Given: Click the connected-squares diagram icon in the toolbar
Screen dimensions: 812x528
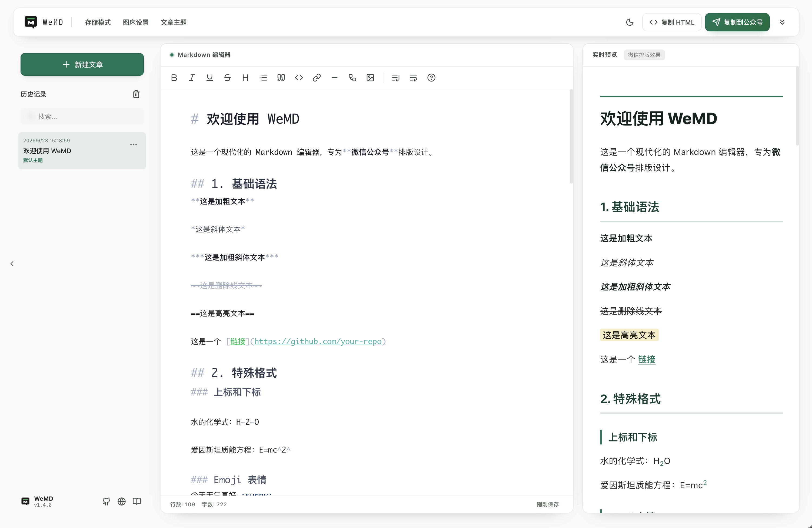Looking at the screenshot, I should (352, 78).
